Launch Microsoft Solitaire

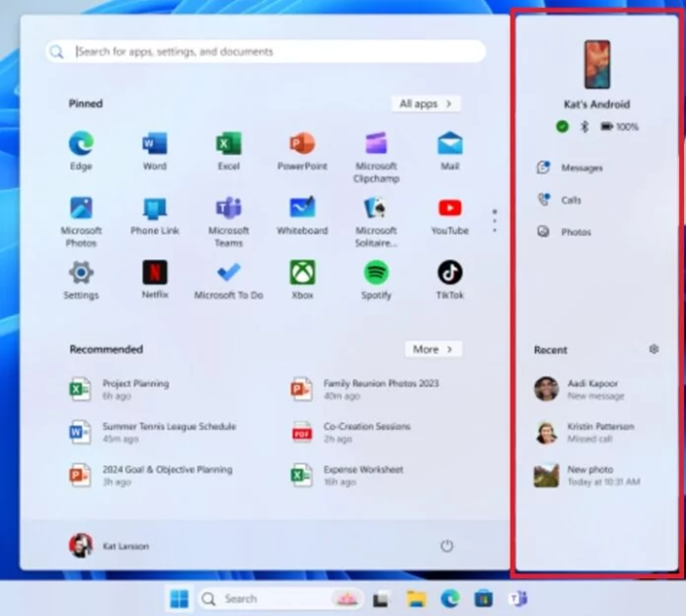tap(376, 222)
